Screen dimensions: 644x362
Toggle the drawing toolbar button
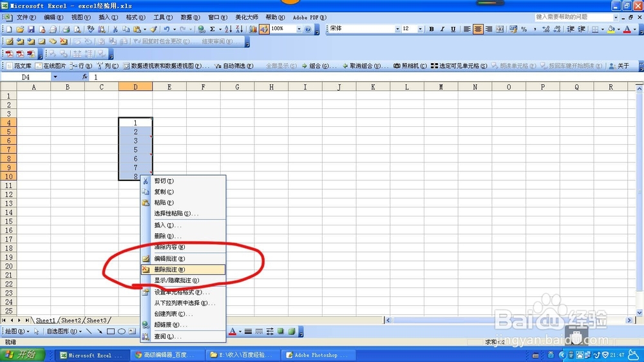pos(263,29)
